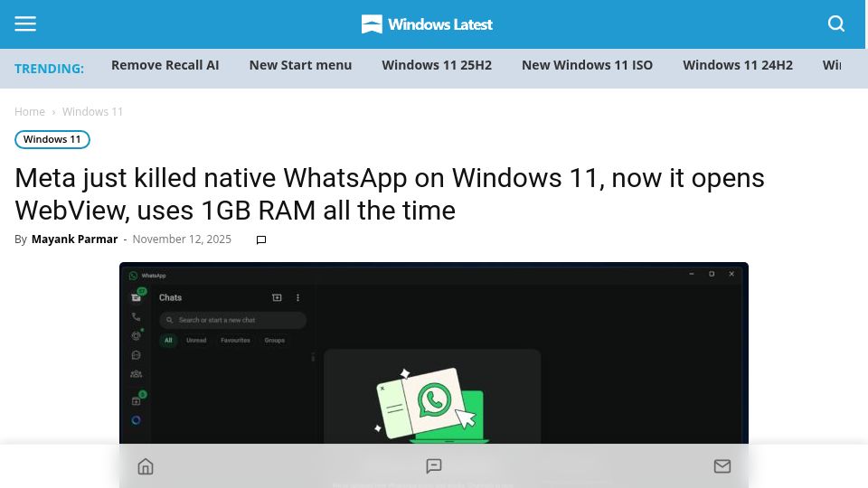Open the New Start menu trending link
The image size is (868, 488).
point(300,65)
